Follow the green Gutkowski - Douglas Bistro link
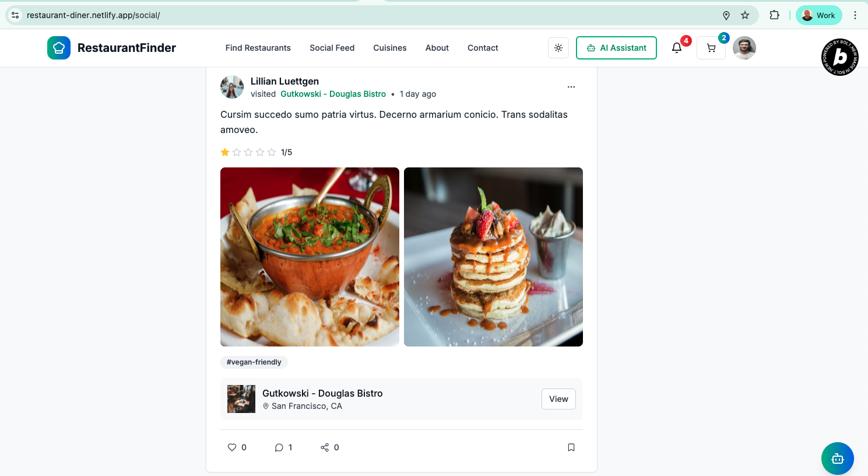 [333, 94]
